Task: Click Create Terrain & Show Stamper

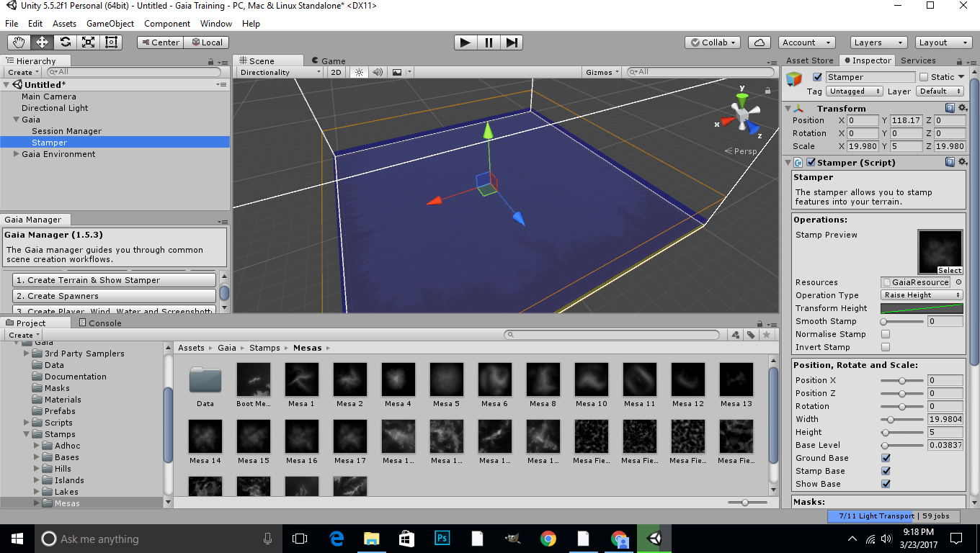Action: point(115,280)
